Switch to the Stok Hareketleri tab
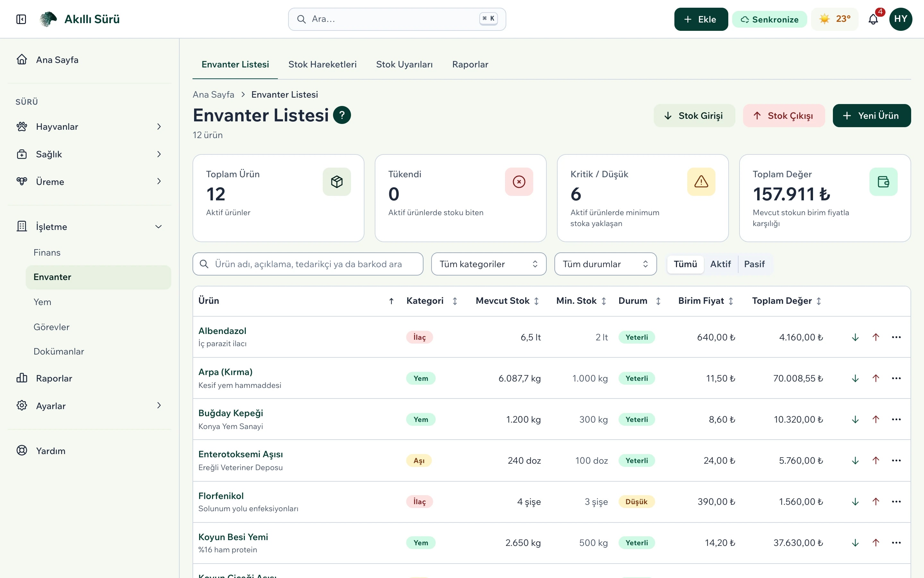The image size is (924, 578). (x=322, y=64)
